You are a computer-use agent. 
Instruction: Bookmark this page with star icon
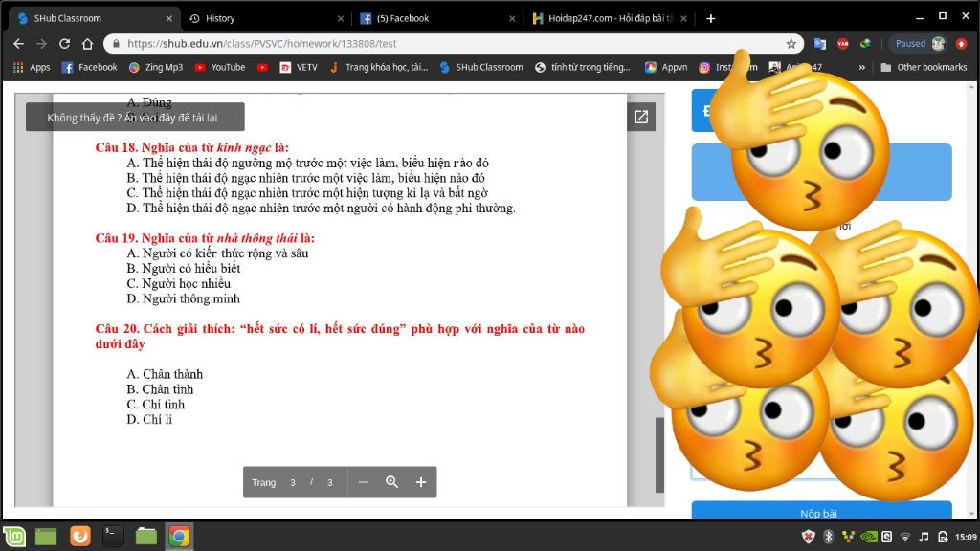[x=791, y=44]
